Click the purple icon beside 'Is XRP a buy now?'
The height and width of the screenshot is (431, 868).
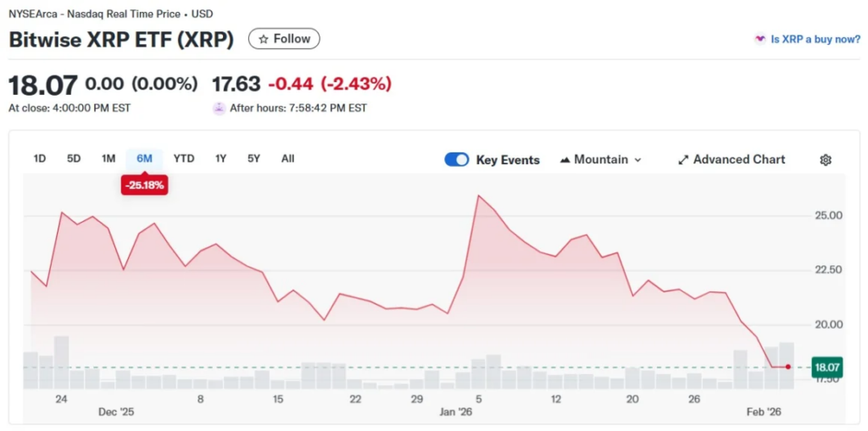point(760,39)
